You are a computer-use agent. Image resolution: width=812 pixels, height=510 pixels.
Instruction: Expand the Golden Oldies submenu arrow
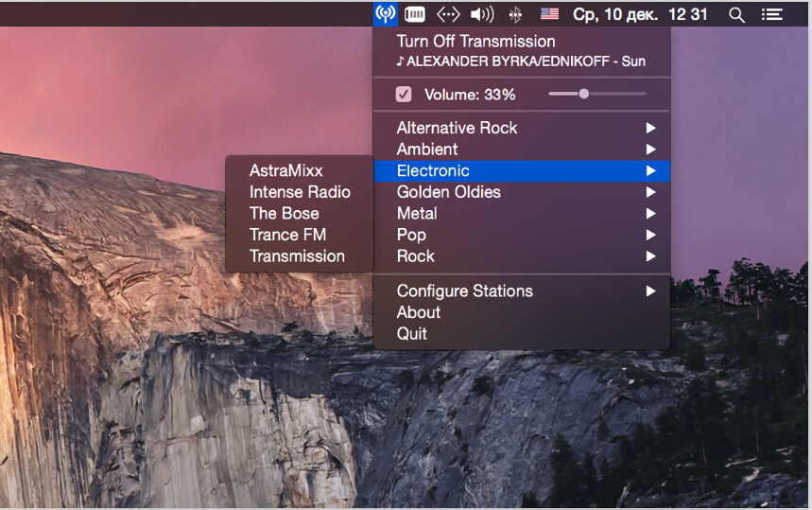coord(651,192)
